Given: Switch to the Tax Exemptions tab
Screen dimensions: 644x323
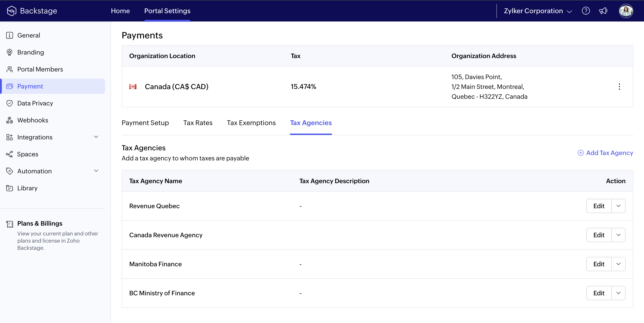Looking at the screenshot, I should point(251,123).
